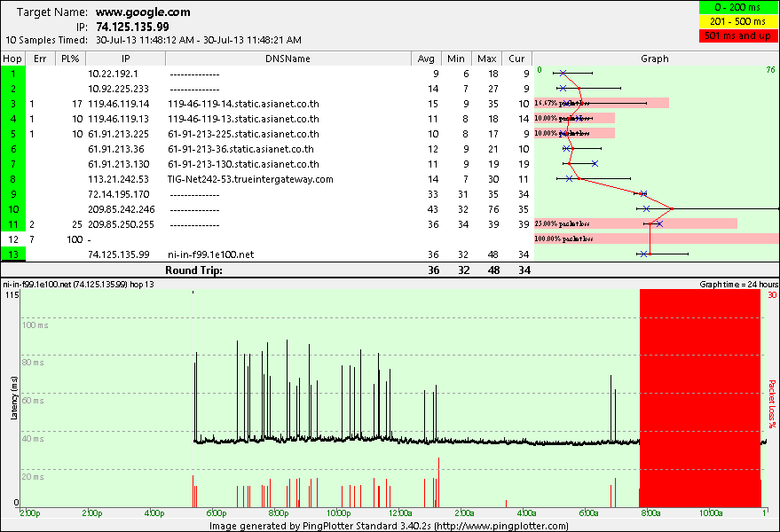Screen dimensions: 780x532
Task: Click the Graph time = 24 hours label
Action: 738,285
